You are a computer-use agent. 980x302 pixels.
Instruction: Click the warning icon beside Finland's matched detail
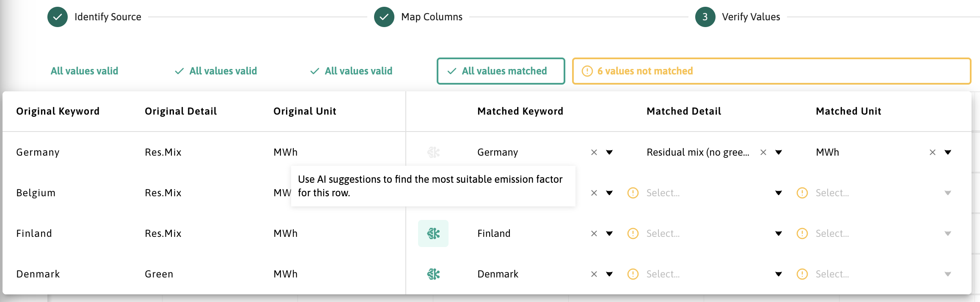[633, 233]
